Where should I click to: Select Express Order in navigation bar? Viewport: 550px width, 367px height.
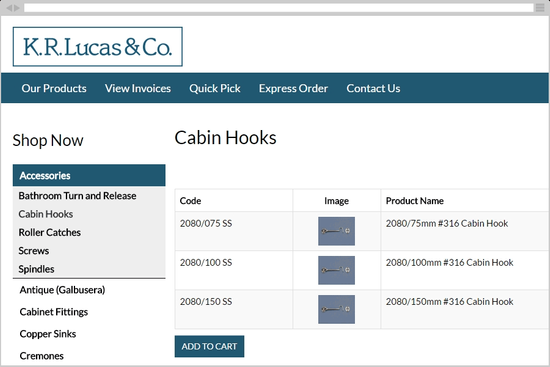point(293,88)
